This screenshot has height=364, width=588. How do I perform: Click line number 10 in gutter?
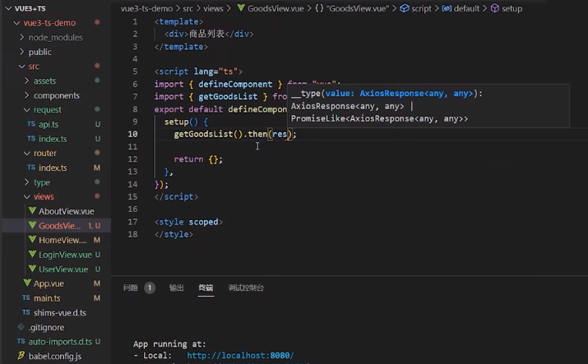[132, 134]
